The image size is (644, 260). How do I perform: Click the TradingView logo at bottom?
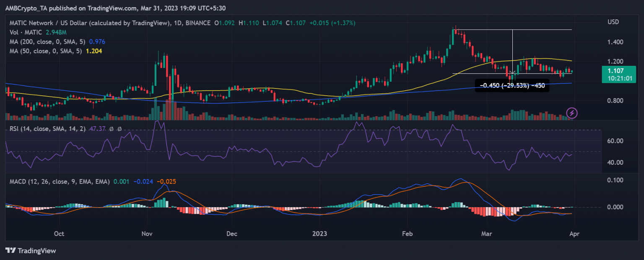31,250
